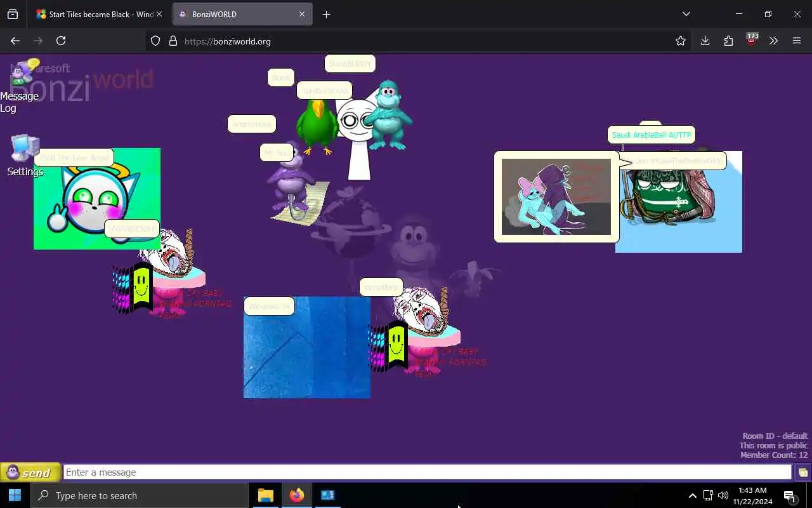Click the send button with Bonzi face

click(x=30, y=472)
